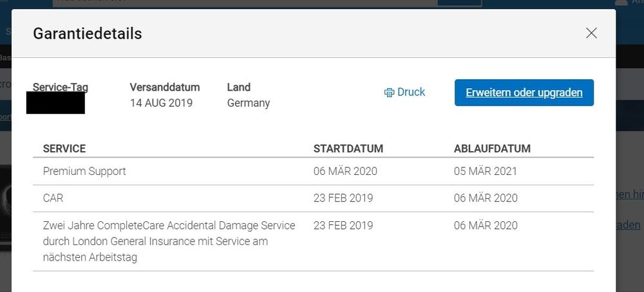Screen dimensions: 644x292
Task: Click the search field behind the dialog
Action: 245,3
